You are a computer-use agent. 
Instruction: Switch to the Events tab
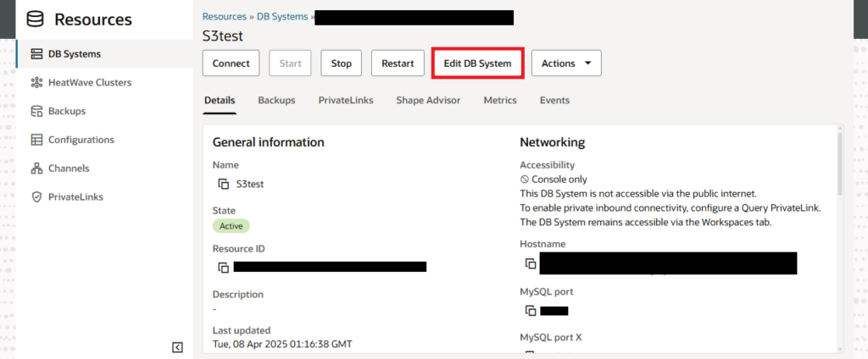pyautogui.click(x=554, y=100)
